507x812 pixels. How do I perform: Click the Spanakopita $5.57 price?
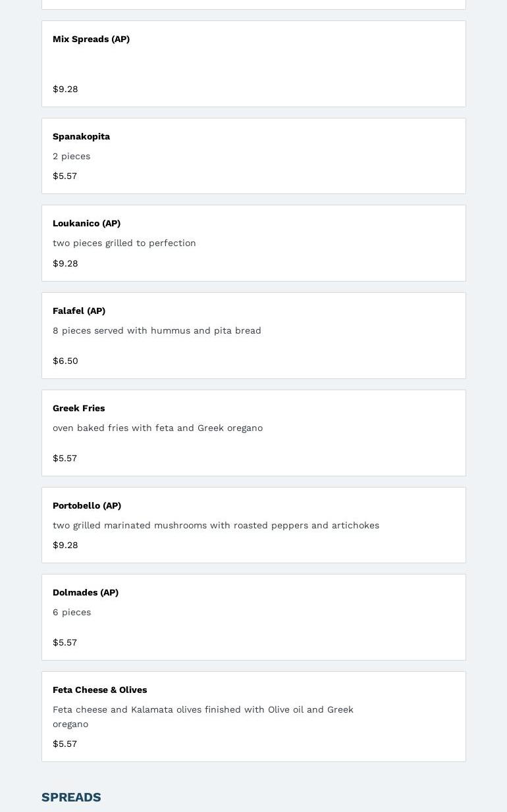[x=65, y=176]
